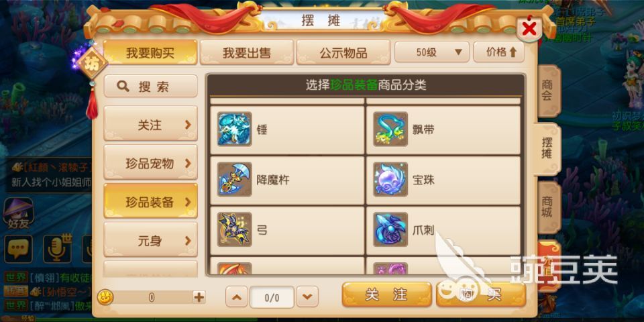Image resolution: width=644 pixels, height=322 pixels.
Task: Switch to the 商会 side tab
Action: tap(547, 91)
